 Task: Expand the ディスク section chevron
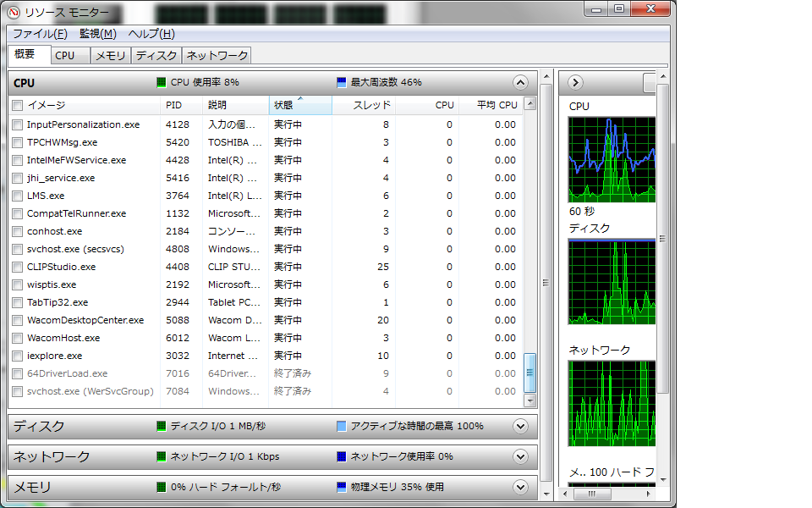520,426
